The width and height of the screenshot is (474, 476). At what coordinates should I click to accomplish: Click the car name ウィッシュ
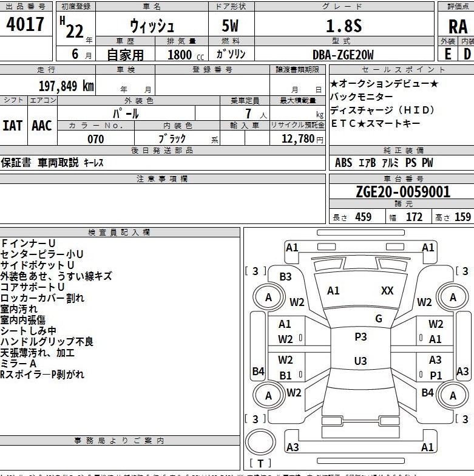152,25
